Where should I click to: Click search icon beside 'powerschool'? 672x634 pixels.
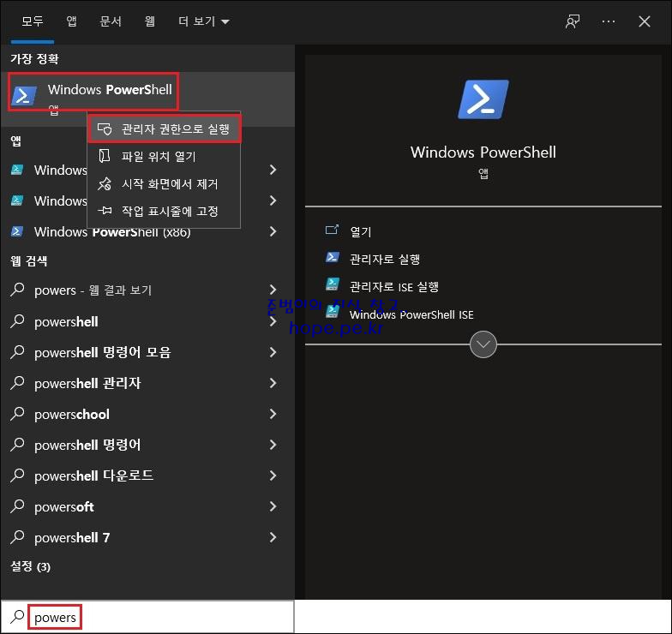(17, 413)
